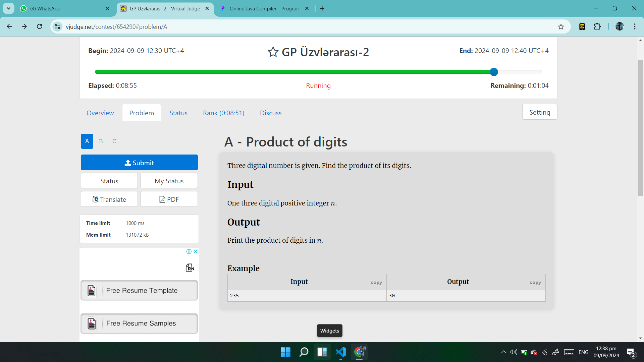Favorite the contest with the star icon

click(x=273, y=52)
